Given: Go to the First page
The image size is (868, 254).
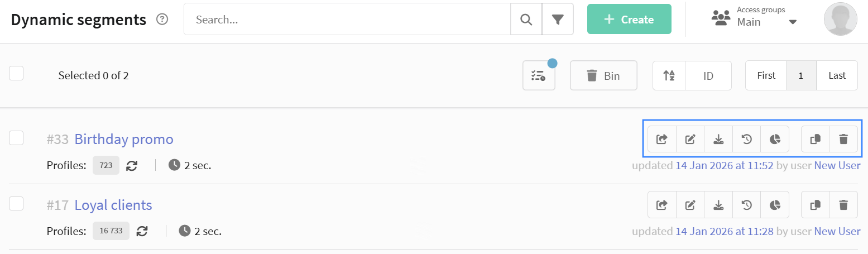Looking at the screenshot, I should point(766,75).
